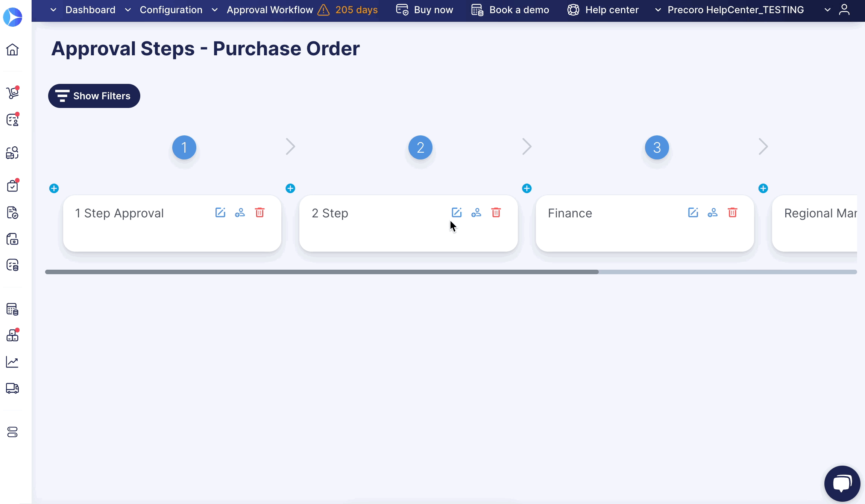865x504 pixels.
Task: Edit the 1 Step Approval step
Action: point(220,213)
